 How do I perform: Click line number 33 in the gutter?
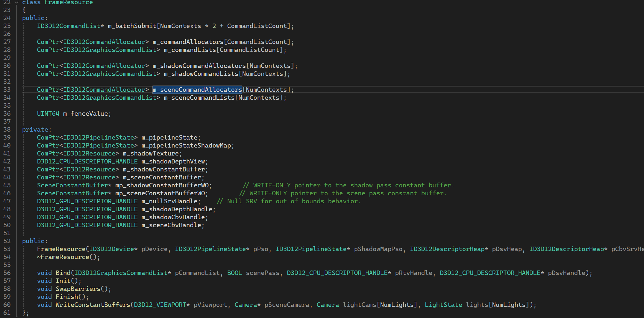(7, 90)
